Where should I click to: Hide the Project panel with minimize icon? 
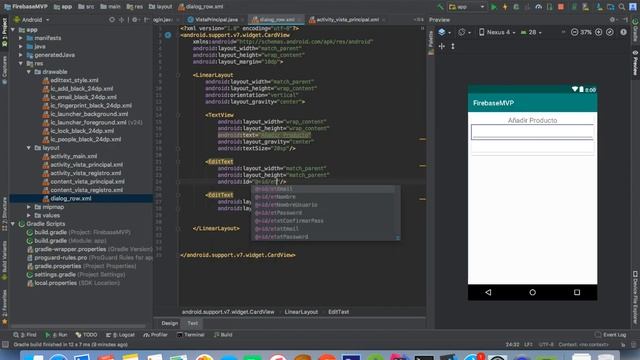(146, 20)
